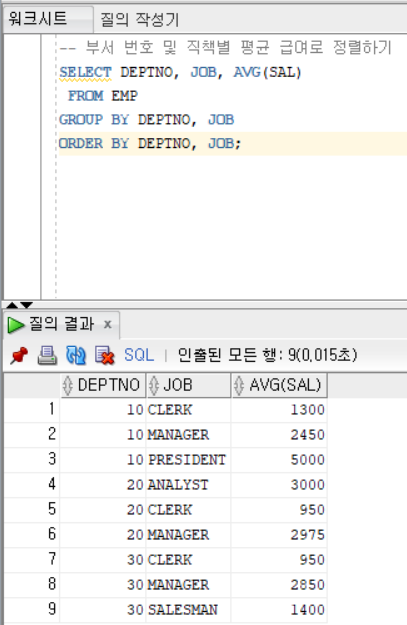This screenshot has height=625, width=407.
Task: Place cursor on ORDER BY line
Action: 150,143
